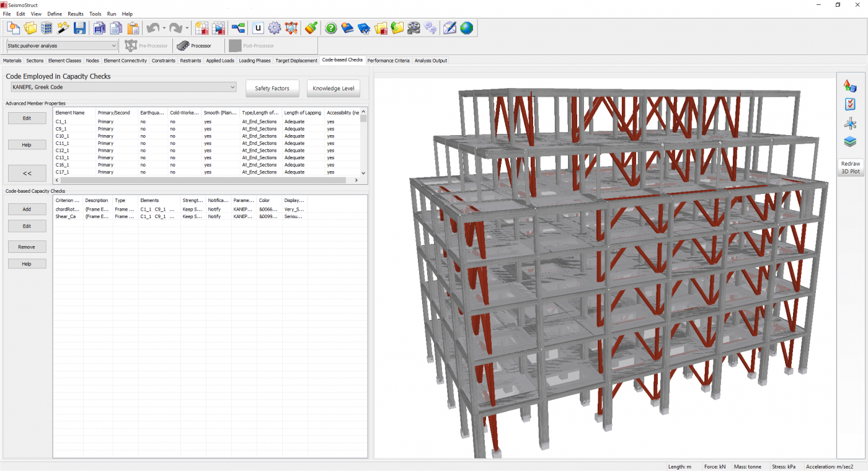This screenshot has height=471, width=868.
Task: Launch the Building Modeller icon
Action: 46,28
